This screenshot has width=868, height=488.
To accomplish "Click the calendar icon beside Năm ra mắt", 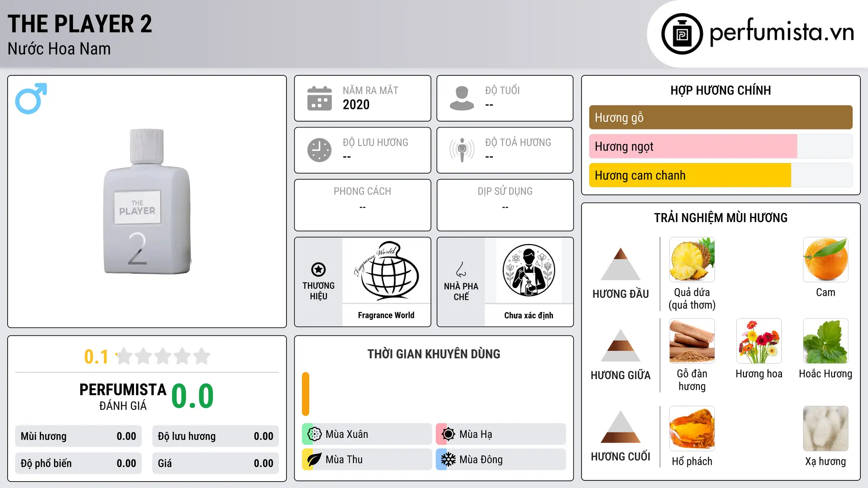I will (320, 98).
